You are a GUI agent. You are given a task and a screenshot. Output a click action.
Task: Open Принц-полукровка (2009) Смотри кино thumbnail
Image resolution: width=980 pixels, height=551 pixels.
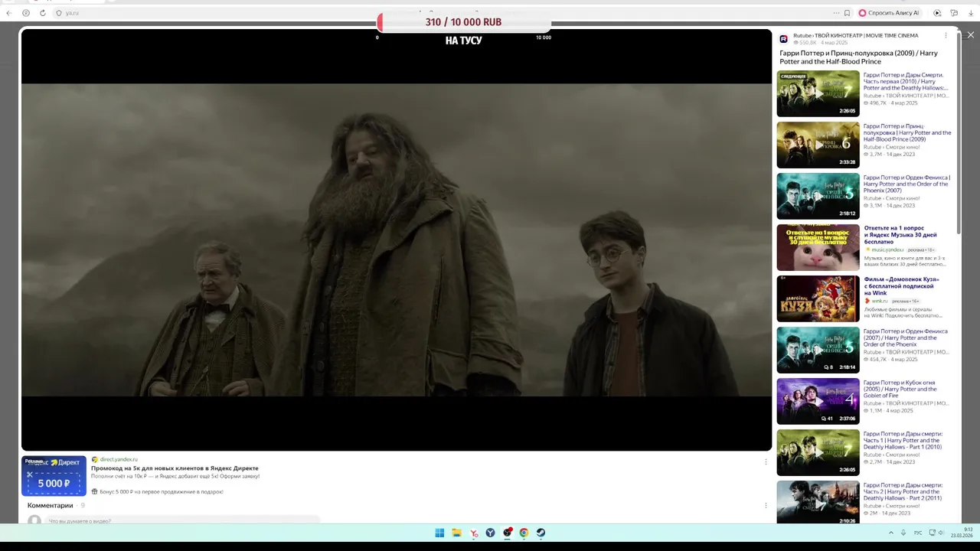[x=818, y=145]
